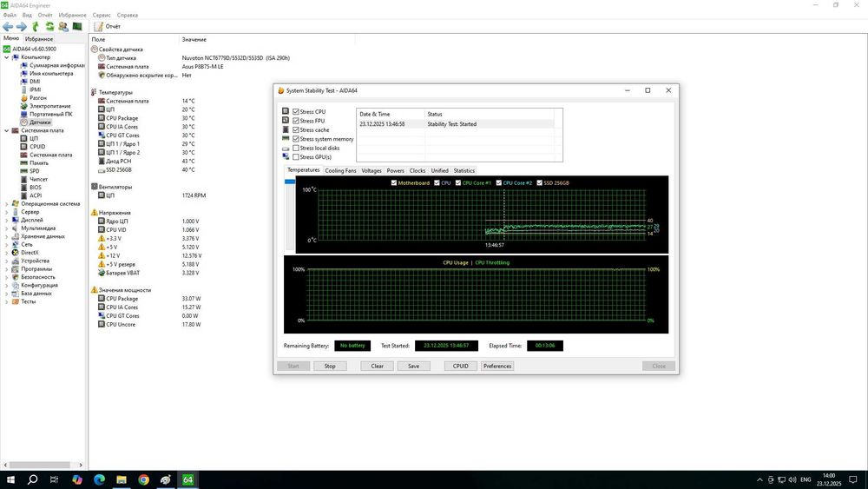Enable Stress GPU(s) checkbox

click(x=296, y=157)
